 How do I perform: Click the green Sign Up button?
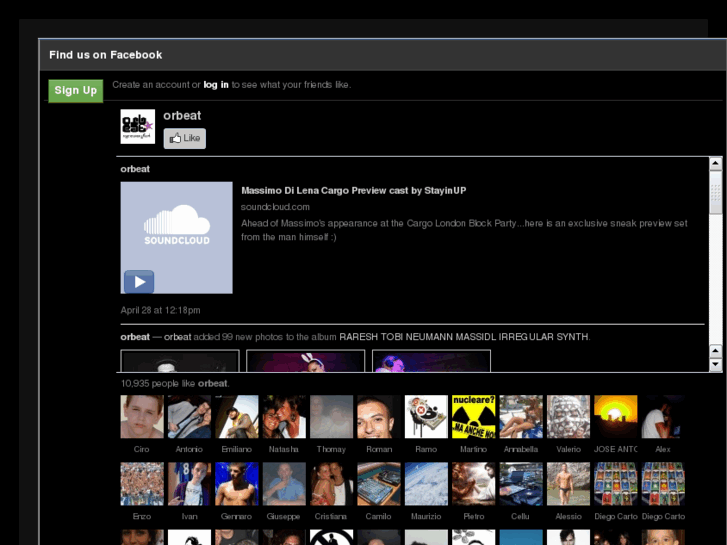tap(76, 90)
